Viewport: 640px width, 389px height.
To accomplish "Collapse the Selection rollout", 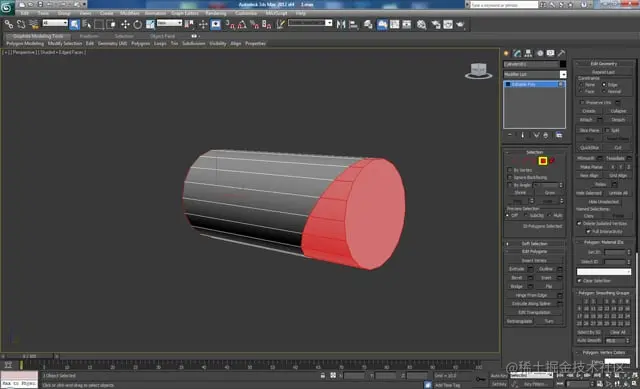I will coord(535,152).
